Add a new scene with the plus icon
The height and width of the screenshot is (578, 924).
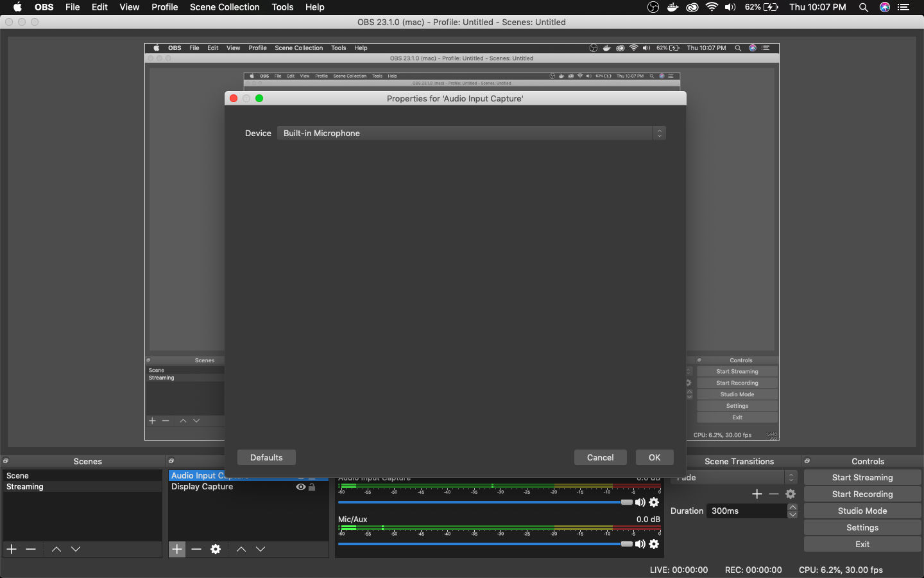(12, 549)
